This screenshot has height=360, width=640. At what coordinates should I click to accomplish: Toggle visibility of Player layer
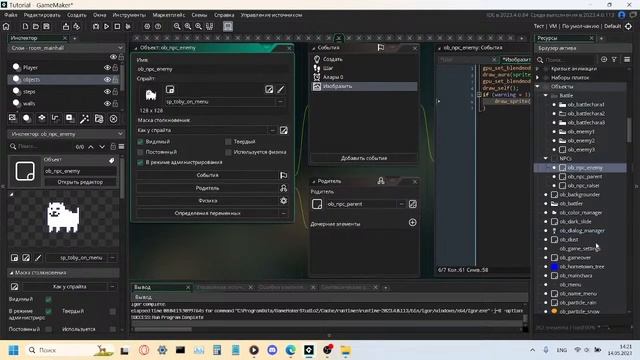pyautogui.click(x=107, y=67)
